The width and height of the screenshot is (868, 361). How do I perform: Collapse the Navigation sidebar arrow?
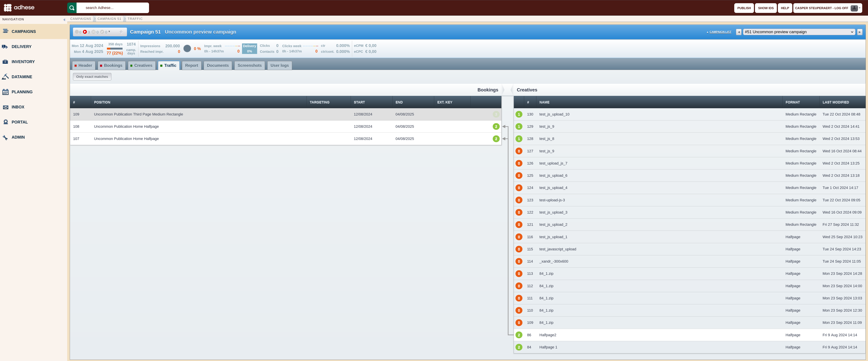pyautogui.click(x=64, y=20)
